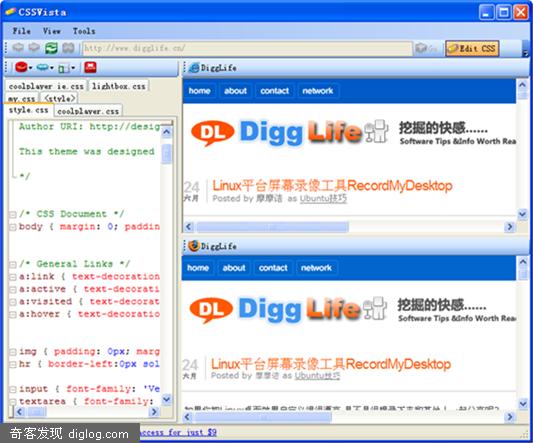533x443 pixels.
Task: Click the URL address input field
Action: tap(247, 48)
